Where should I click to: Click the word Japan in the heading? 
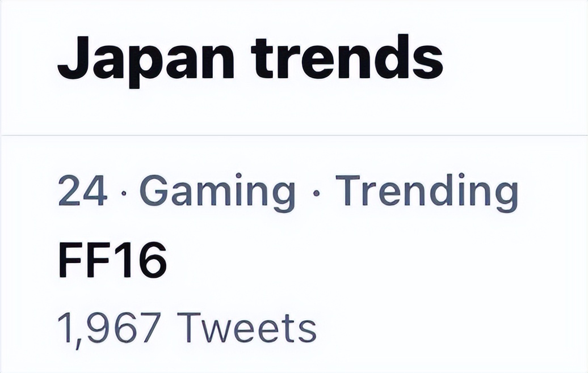tap(146, 60)
